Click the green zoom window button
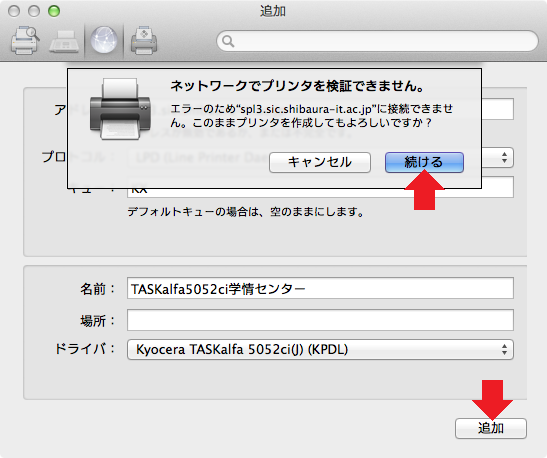Screen dimensions: 547x458 tap(54, 11)
